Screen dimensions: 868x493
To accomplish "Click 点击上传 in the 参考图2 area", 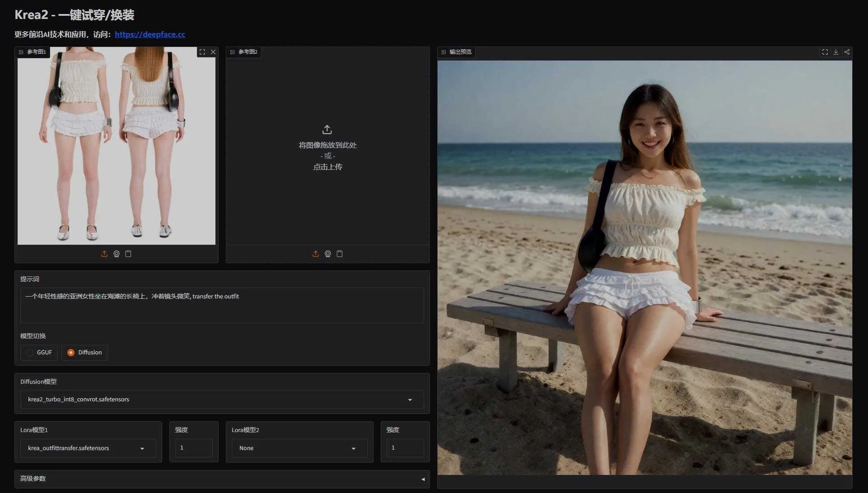I will (x=327, y=167).
